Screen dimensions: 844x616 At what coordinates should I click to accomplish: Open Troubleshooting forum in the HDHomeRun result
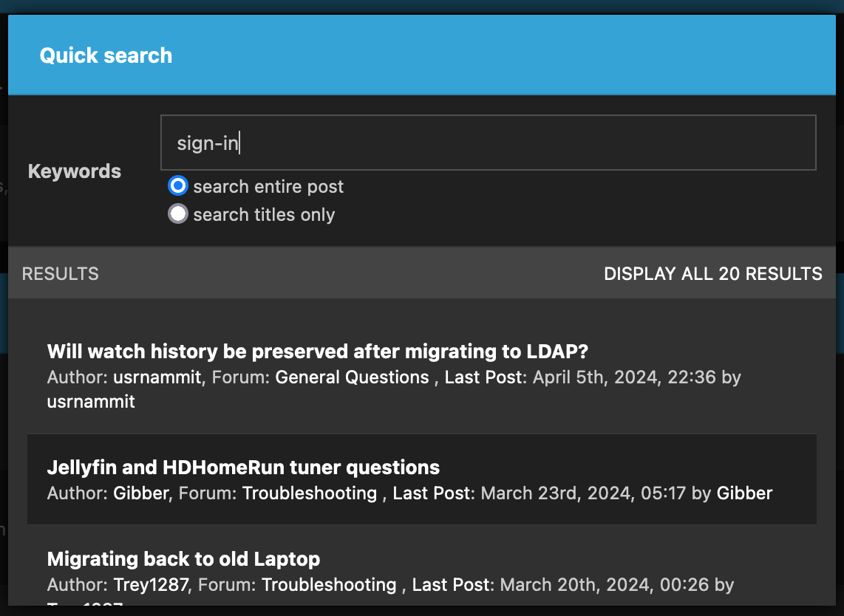tap(310, 493)
